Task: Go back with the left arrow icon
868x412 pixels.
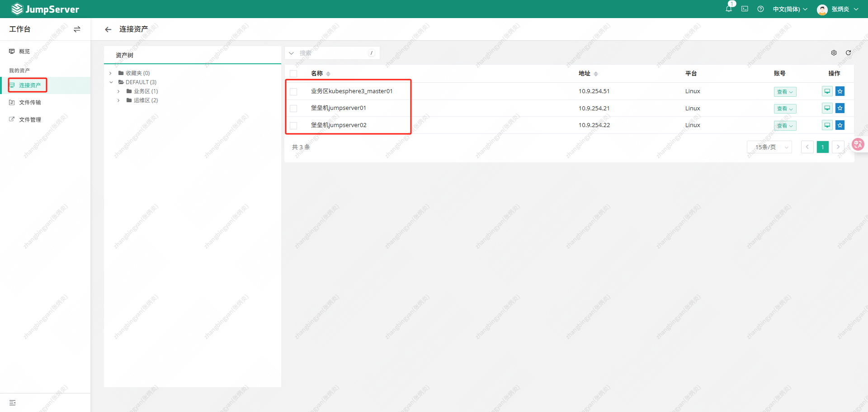Action: point(108,29)
